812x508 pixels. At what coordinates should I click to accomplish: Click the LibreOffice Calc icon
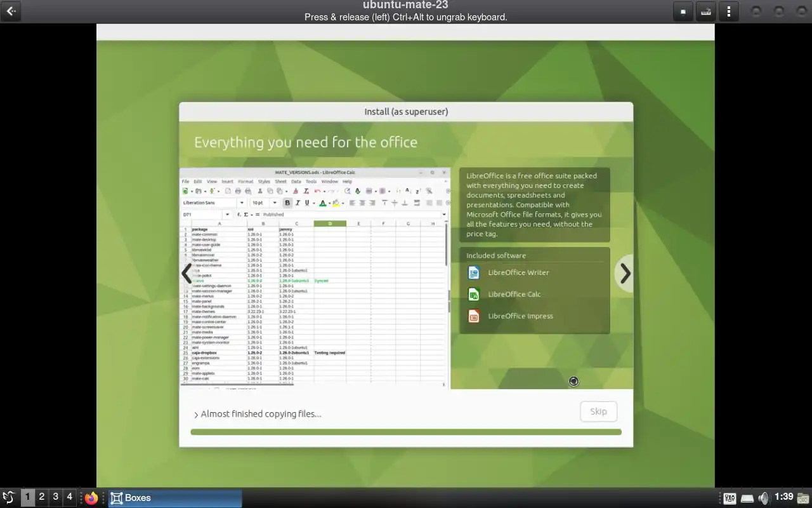pos(473,294)
